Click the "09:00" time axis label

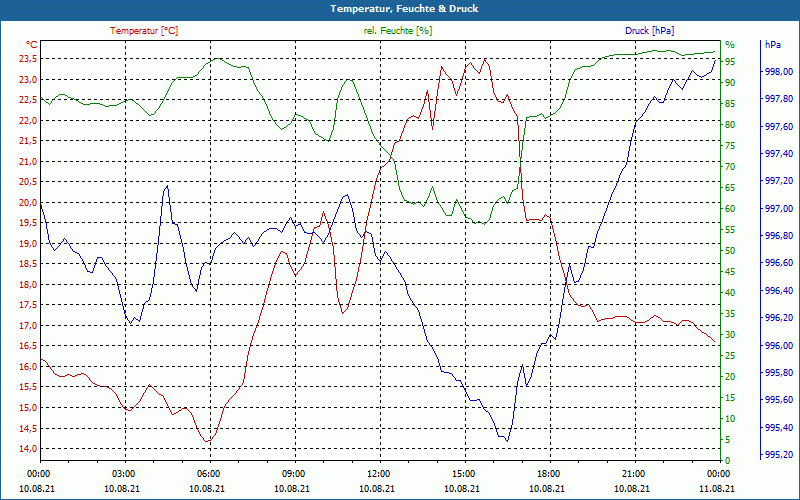tap(294, 473)
